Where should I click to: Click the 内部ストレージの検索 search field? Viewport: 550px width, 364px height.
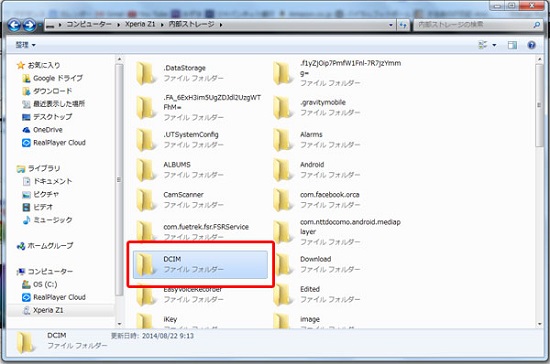pos(474,25)
